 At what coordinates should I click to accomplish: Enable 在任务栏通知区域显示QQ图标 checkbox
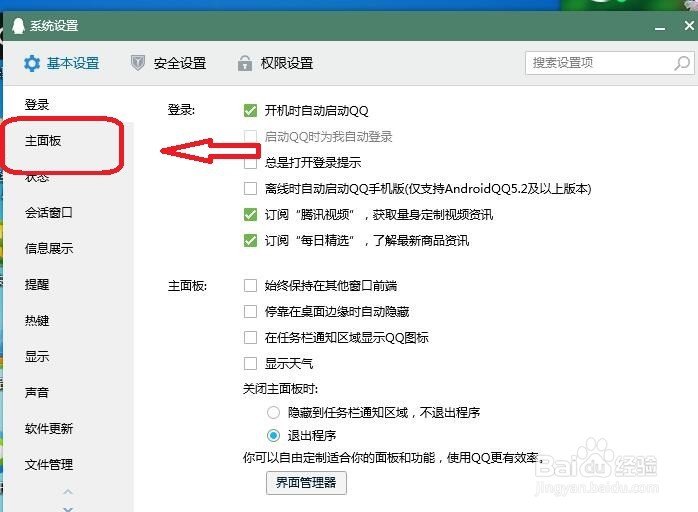click(250, 337)
